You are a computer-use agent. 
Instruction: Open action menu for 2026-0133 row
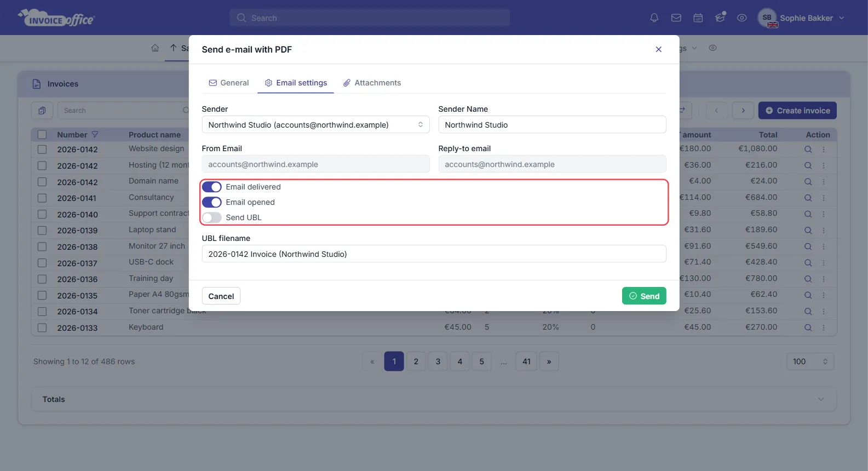(823, 328)
